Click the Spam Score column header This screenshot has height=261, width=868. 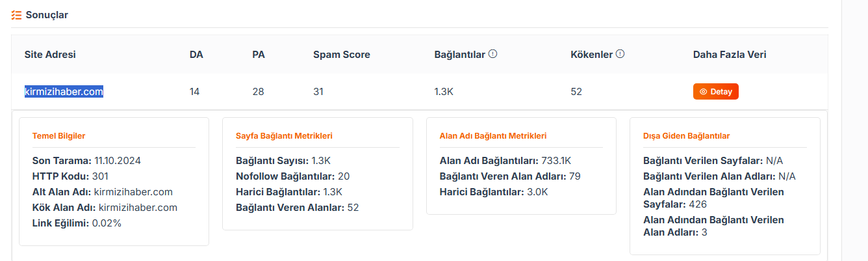point(342,55)
